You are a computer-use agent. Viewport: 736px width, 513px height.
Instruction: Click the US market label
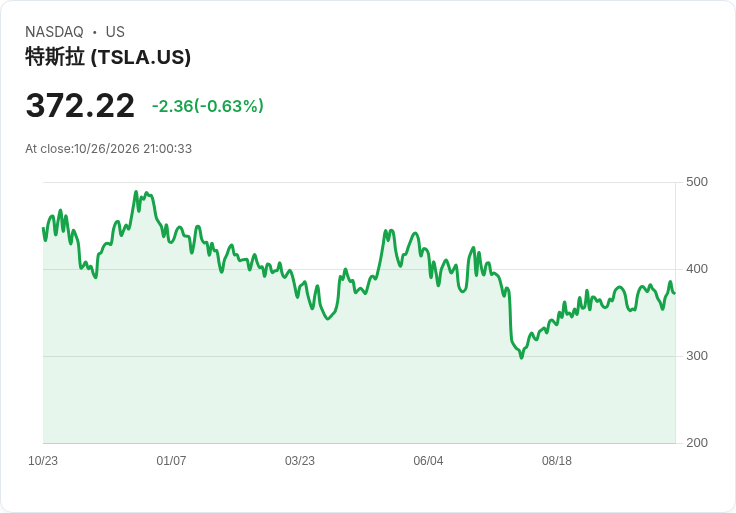(x=115, y=32)
